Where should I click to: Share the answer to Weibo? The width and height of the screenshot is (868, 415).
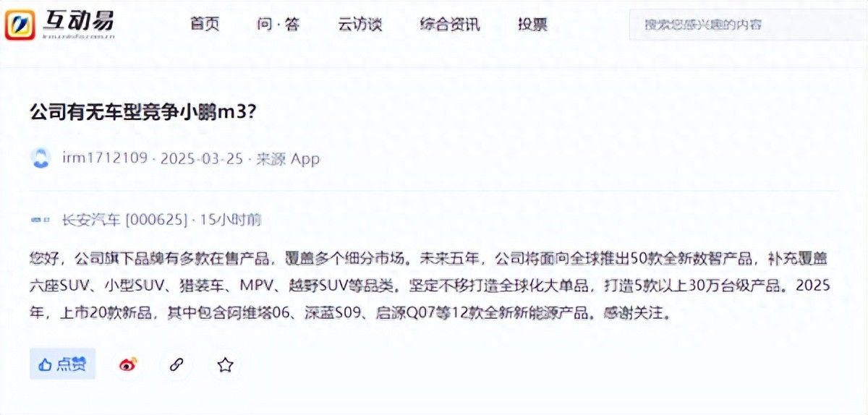[x=128, y=364]
